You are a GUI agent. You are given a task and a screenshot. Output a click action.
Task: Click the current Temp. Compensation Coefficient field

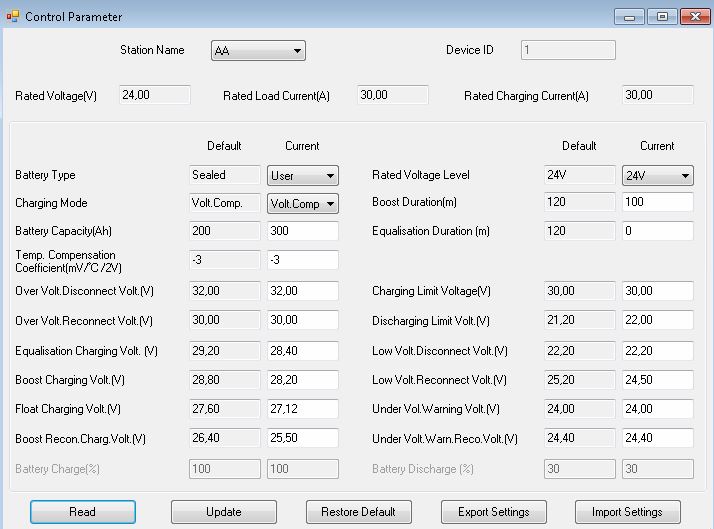click(x=303, y=261)
